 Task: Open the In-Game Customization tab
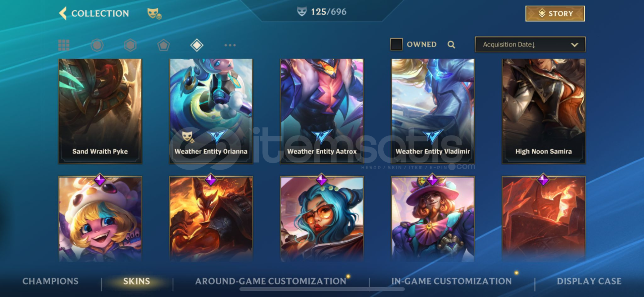pyautogui.click(x=451, y=281)
